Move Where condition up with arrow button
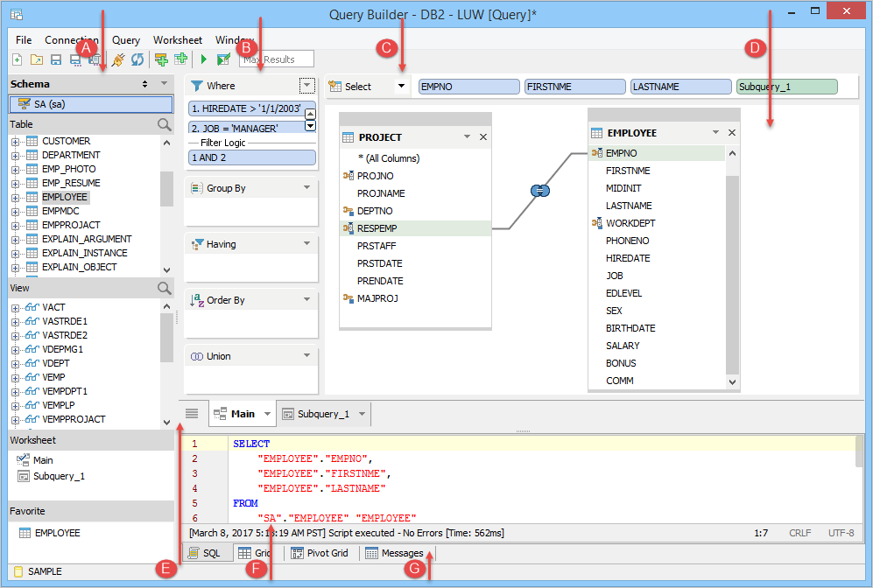 (311, 114)
